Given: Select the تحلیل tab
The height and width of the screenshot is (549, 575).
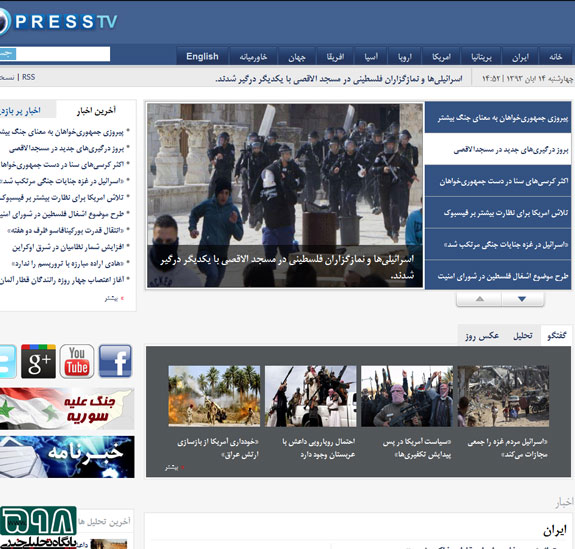Looking at the screenshot, I should [523, 336].
